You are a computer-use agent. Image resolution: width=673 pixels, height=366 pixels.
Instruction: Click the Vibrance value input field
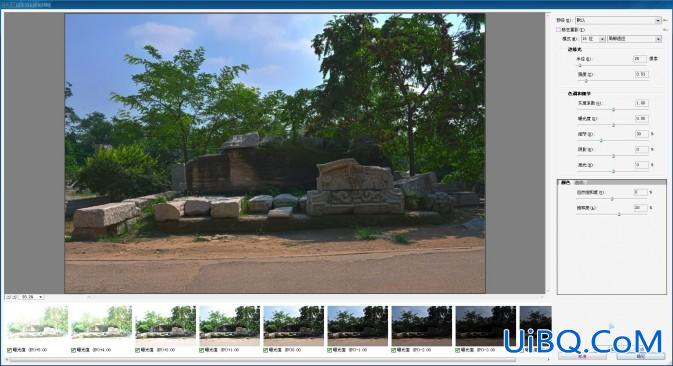tap(640, 193)
